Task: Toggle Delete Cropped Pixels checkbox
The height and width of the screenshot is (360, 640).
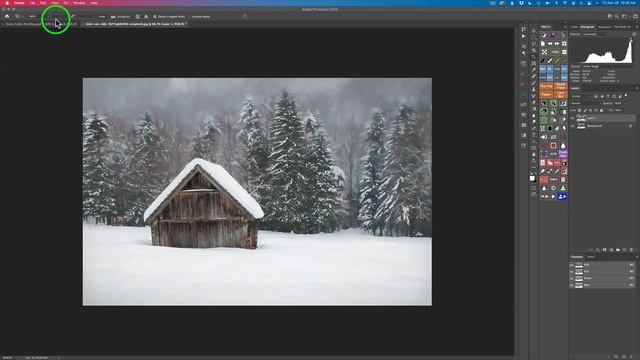Action: coord(155,17)
